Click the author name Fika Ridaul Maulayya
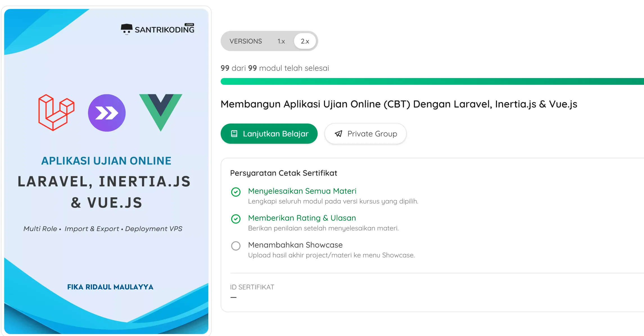The height and width of the screenshot is (336, 644). point(110,287)
